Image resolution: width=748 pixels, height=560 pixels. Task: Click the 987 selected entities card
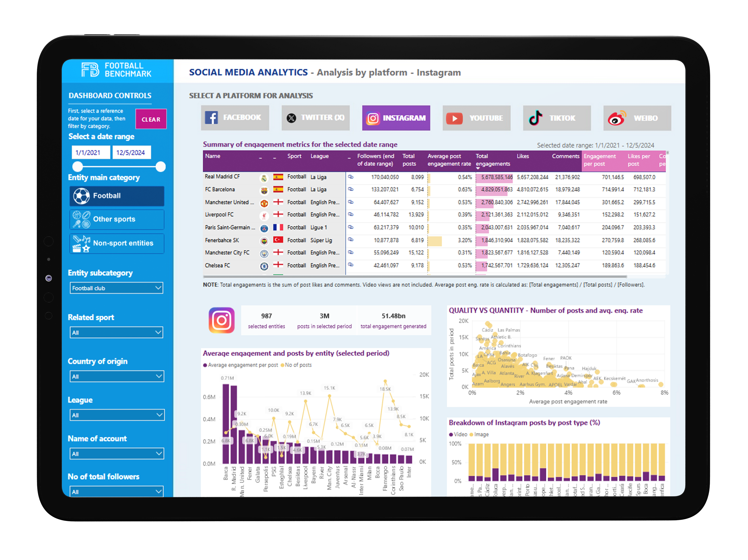(x=266, y=320)
